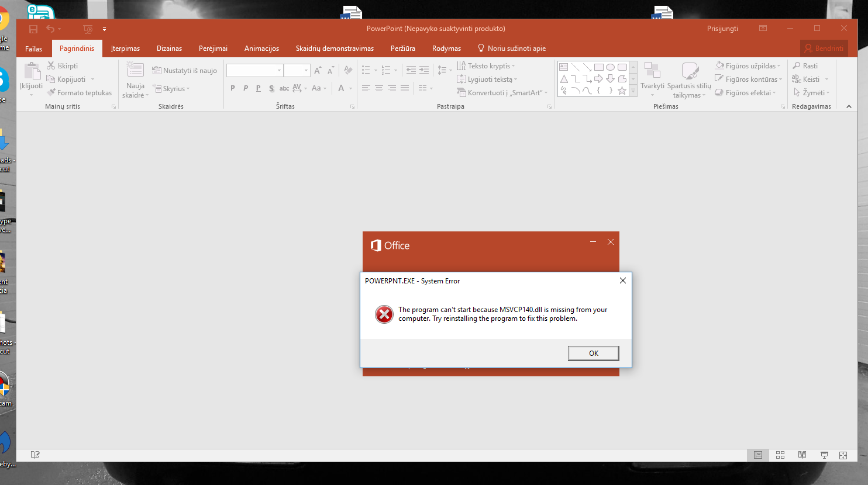Click the Noriu sužinoti apie search box
This screenshot has height=485, width=868.
(512, 49)
